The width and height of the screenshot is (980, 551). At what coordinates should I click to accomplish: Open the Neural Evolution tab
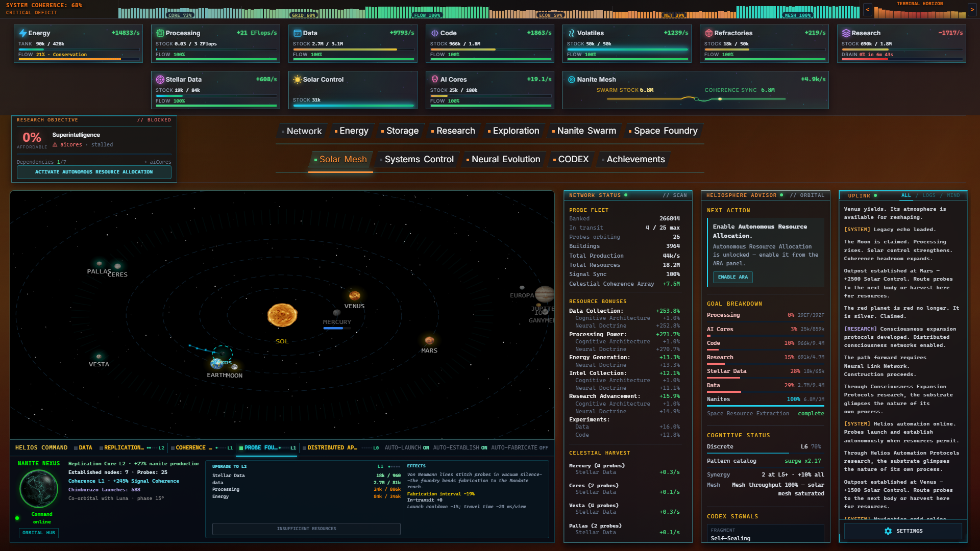click(503, 160)
